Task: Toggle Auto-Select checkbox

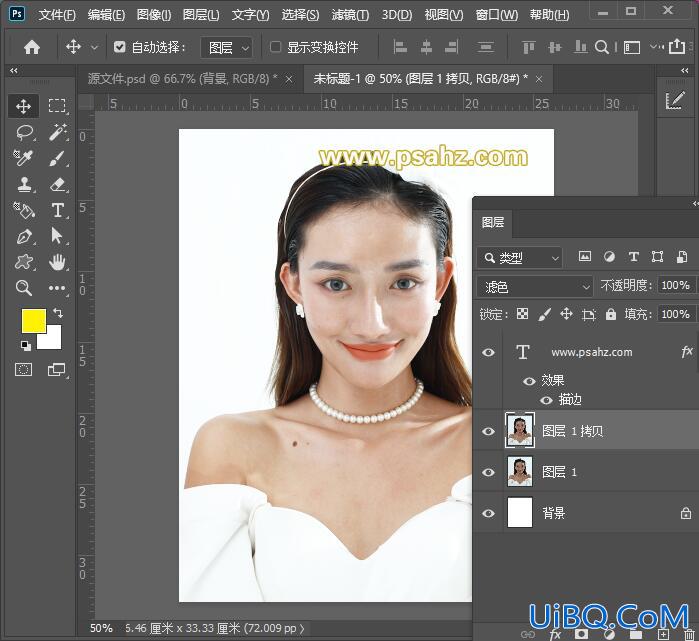Action: coord(119,46)
